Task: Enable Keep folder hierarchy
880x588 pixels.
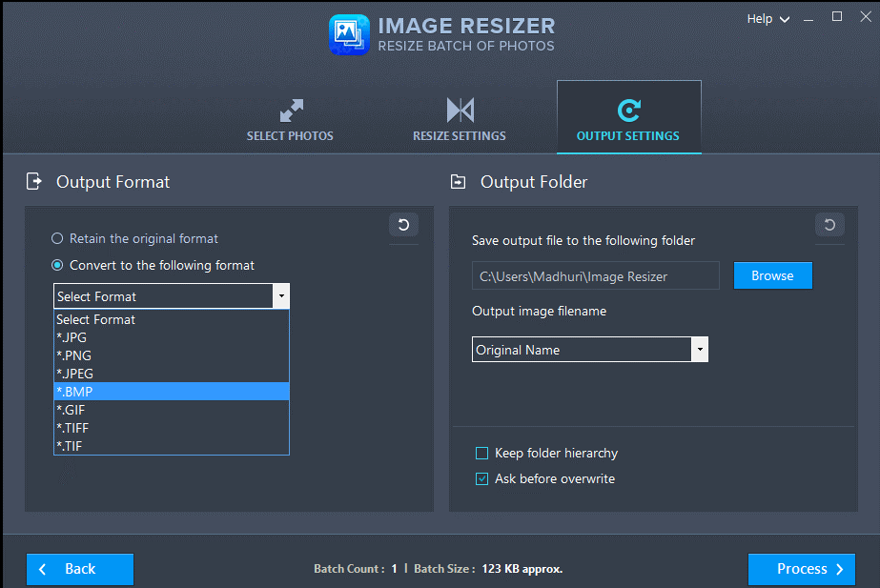Action: click(x=481, y=453)
